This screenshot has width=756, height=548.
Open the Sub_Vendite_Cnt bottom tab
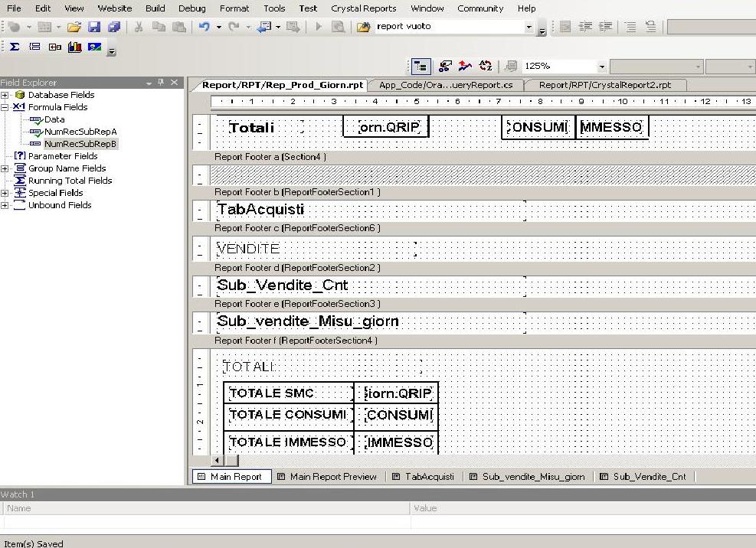[x=643, y=477]
